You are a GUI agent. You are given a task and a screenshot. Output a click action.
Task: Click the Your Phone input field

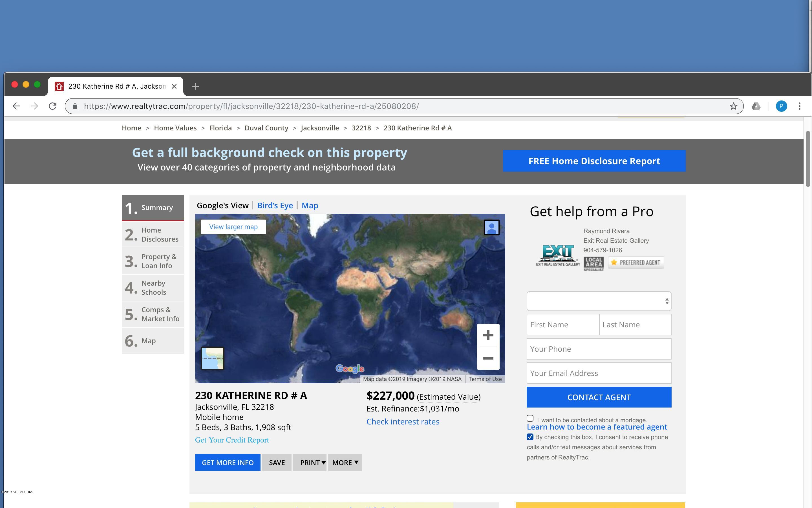click(x=599, y=349)
